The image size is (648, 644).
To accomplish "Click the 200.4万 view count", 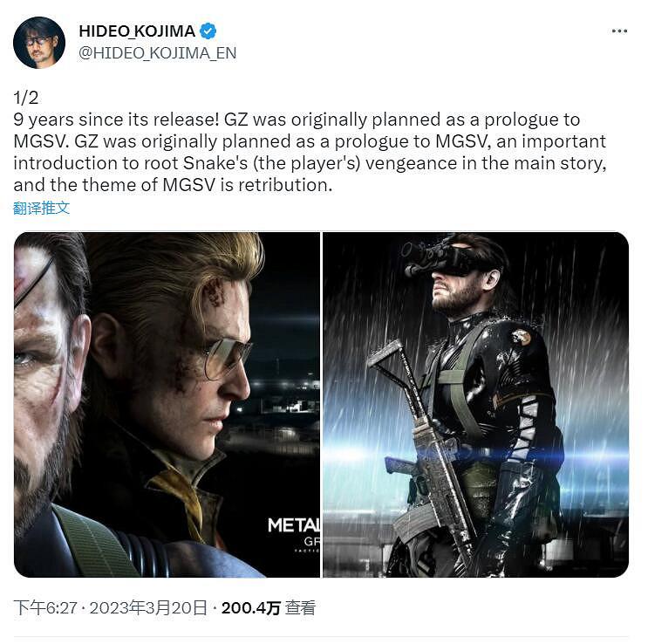I will pos(250,608).
